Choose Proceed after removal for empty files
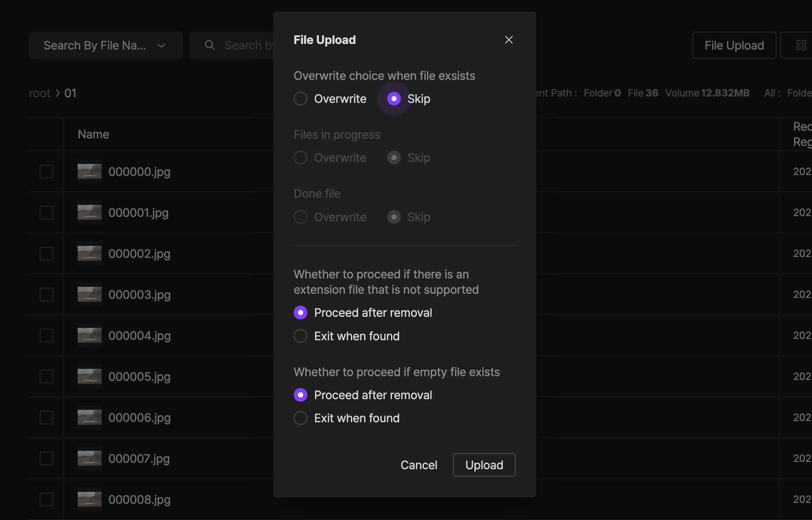This screenshot has width=812, height=520. point(301,395)
